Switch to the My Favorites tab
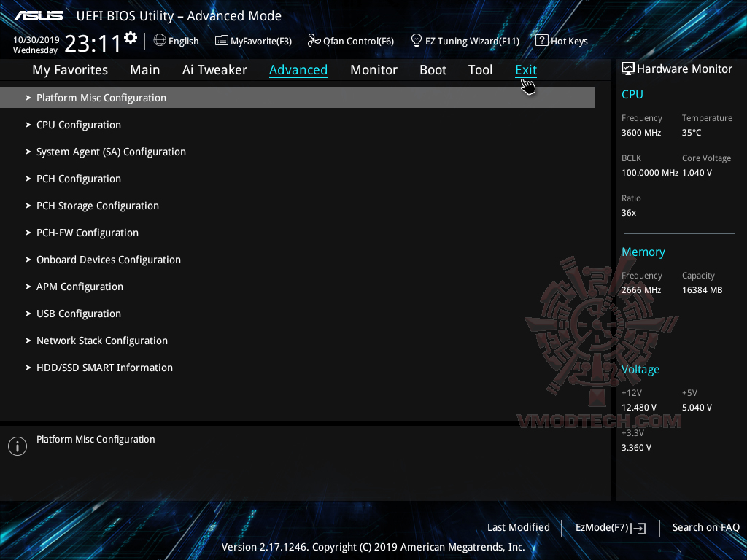The height and width of the screenshot is (560, 747). coord(70,70)
